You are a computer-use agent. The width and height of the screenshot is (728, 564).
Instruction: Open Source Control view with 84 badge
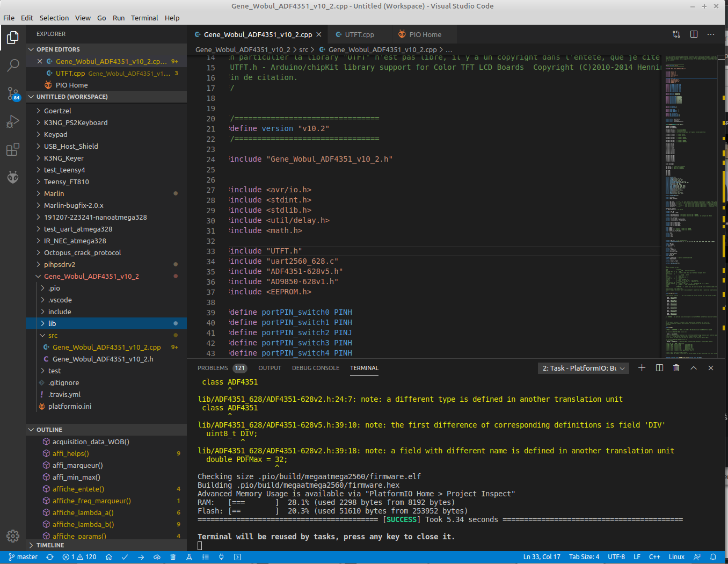[13, 93]
